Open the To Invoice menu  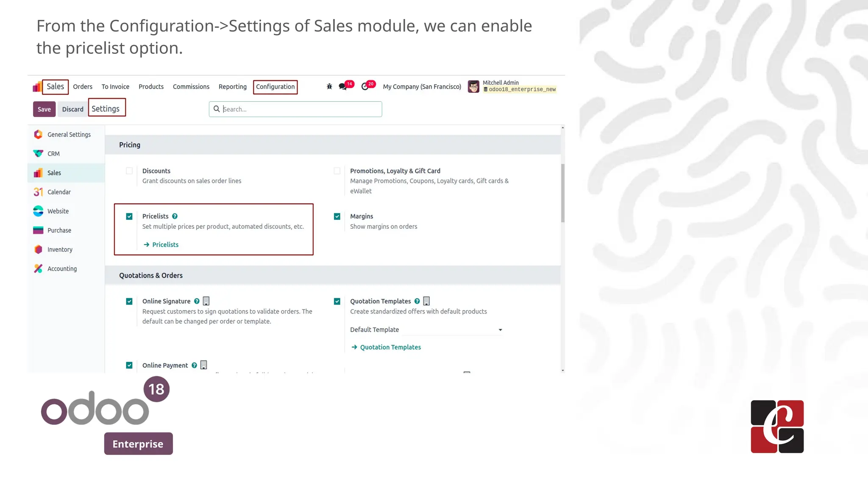point(115,86)
